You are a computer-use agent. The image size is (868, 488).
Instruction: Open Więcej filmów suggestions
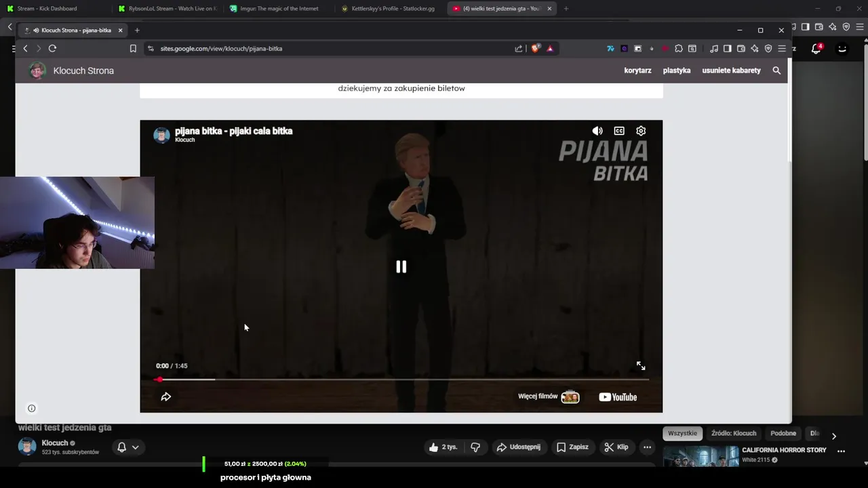pyautogui.click(x=549, y=396)
